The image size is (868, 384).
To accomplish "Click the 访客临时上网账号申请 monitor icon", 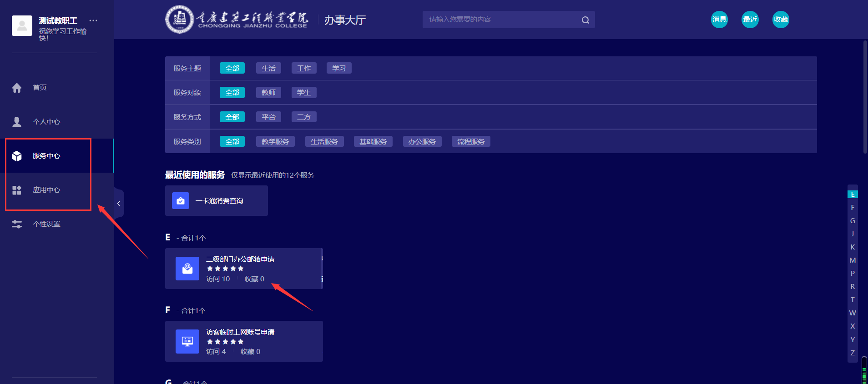I will [x=187, y=341].
